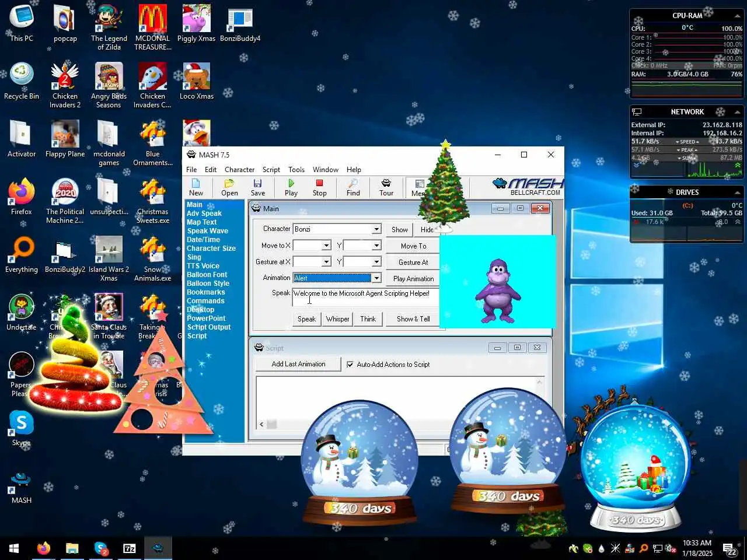Click the Think button

(368, 319)
